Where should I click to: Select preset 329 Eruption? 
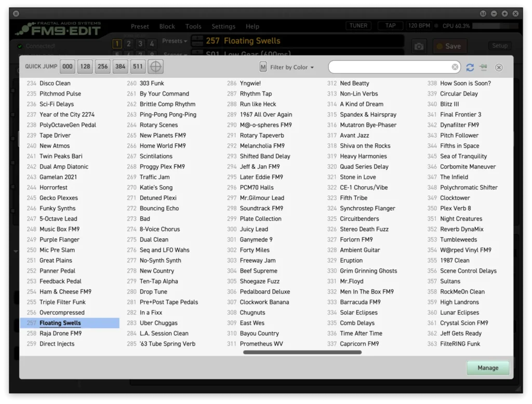(351, 261)
